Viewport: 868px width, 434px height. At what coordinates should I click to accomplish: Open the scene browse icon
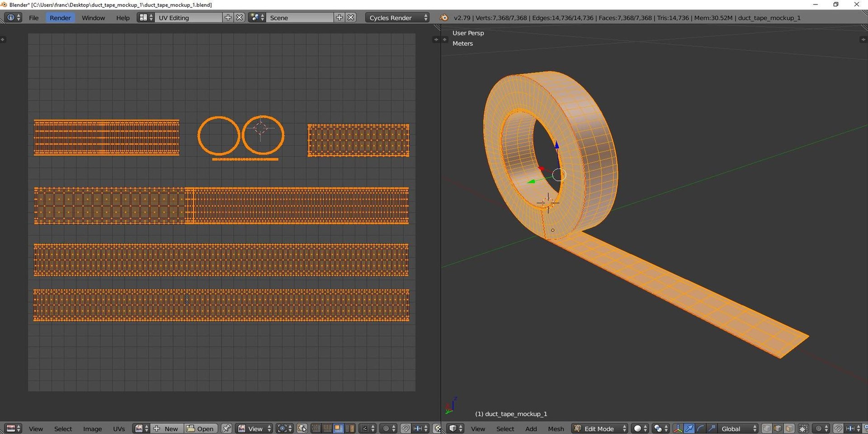[x=257, y=18]
